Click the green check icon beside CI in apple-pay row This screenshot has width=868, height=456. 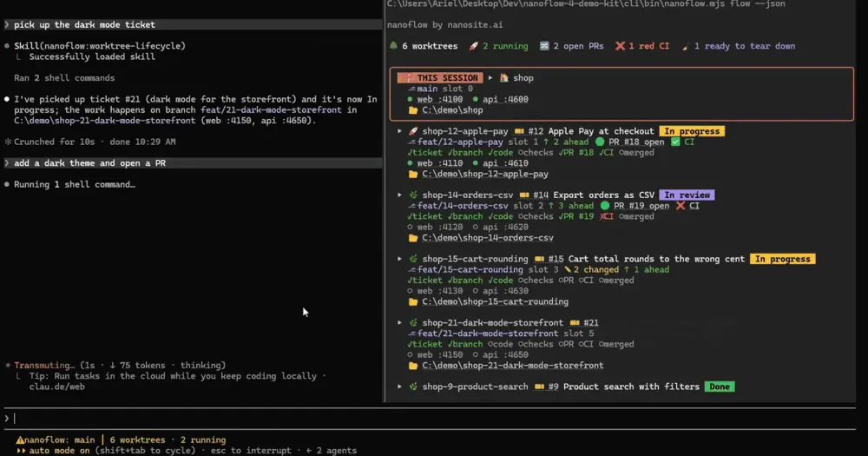click(675, 142)
